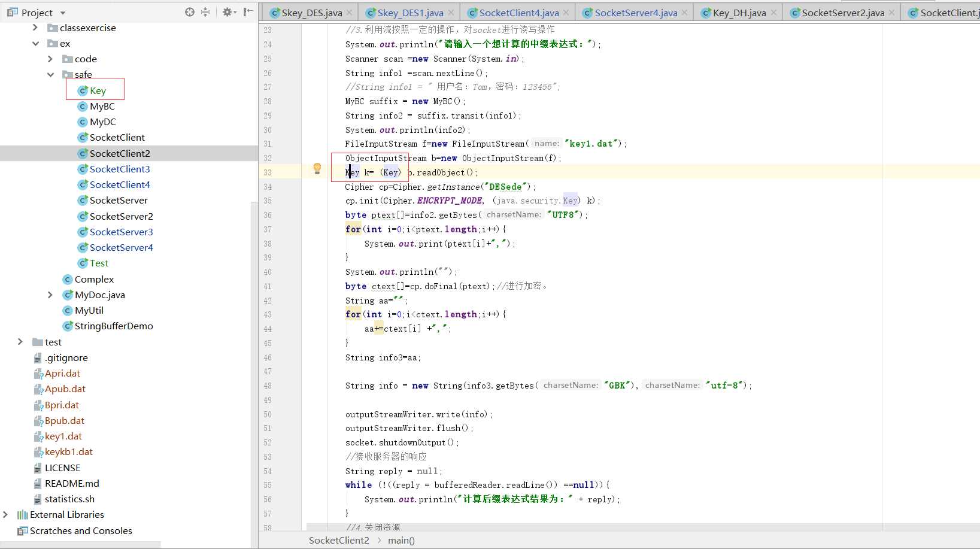Image resolution: width=980 pixels, height=549 pixels.
Task: Hide the Project tool window
Action: (x=248, y=12)
